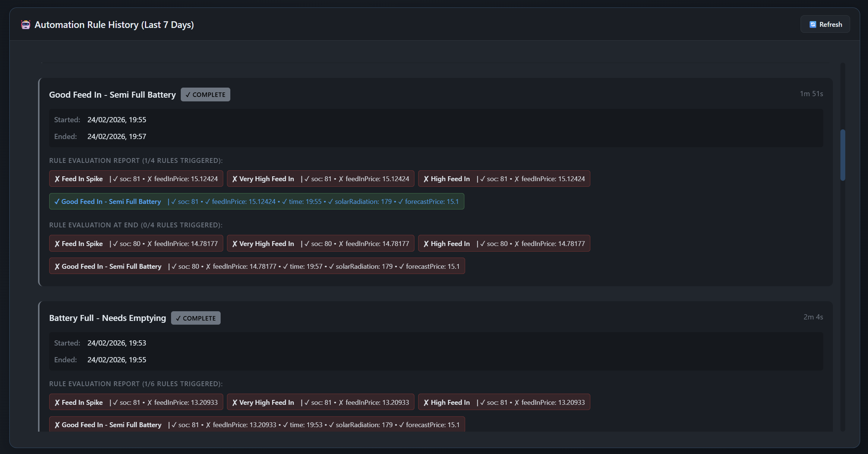Click the refresh icon inside the Refresh button
Image resolution: width=868 pixels, height=454 pixels.
click(812, 24)
